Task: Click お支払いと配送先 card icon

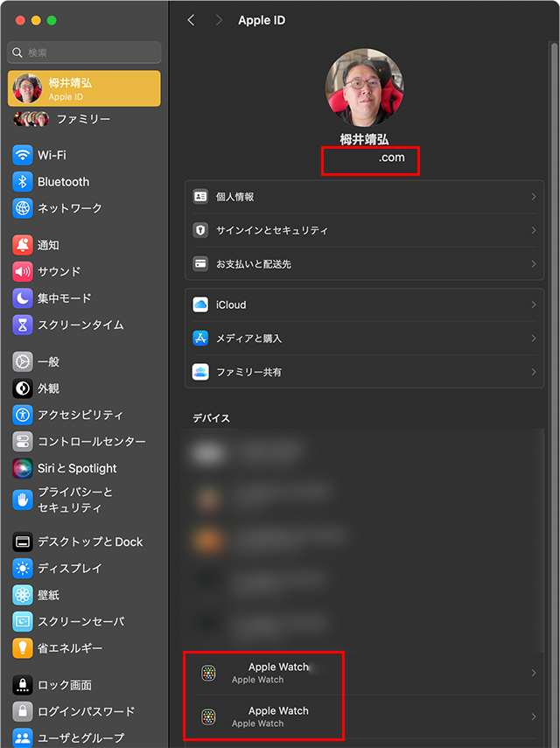Action: 200,264
